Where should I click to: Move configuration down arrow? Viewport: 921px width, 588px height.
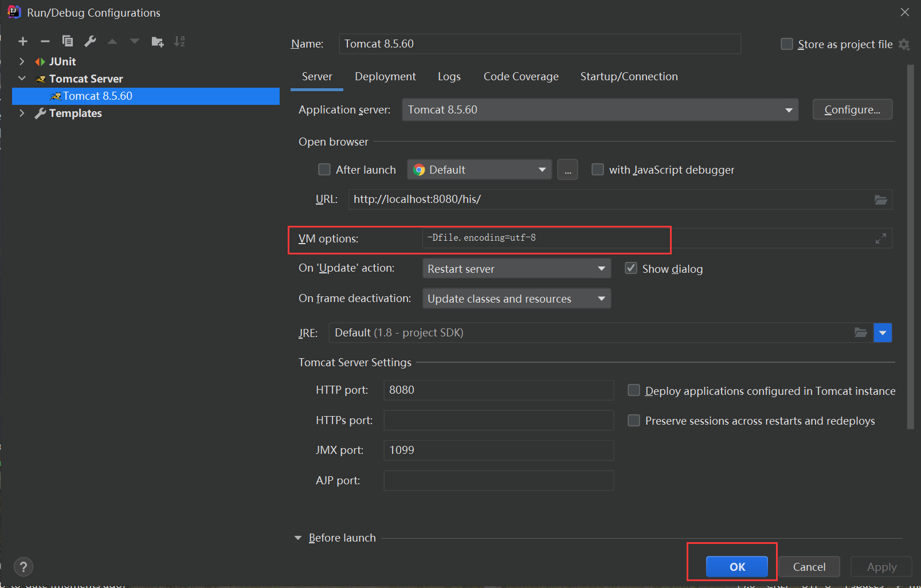point(135,41)
